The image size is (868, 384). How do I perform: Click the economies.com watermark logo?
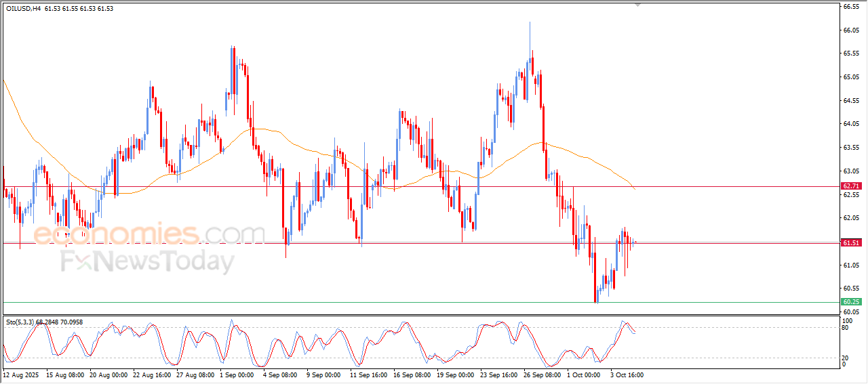pyautogui.click(x=149, y=234)
